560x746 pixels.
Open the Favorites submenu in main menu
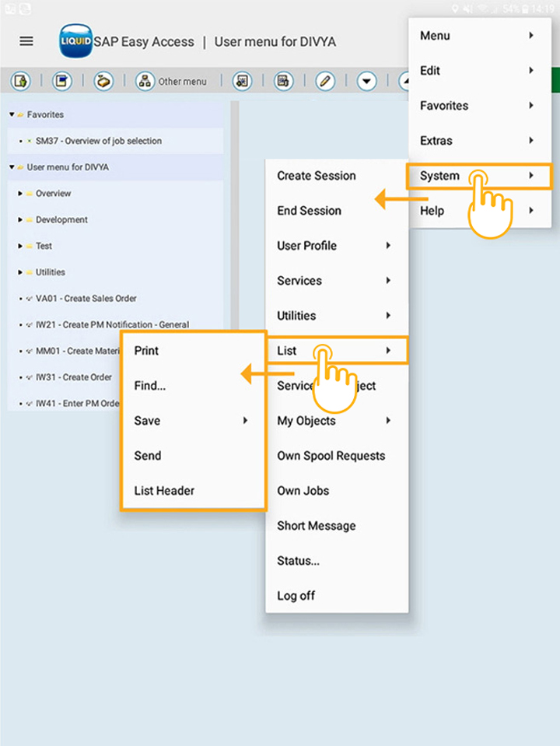point(480,106)
